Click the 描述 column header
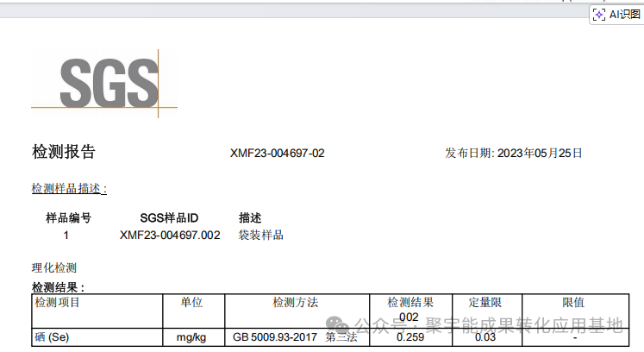 [x=250, y=218]
